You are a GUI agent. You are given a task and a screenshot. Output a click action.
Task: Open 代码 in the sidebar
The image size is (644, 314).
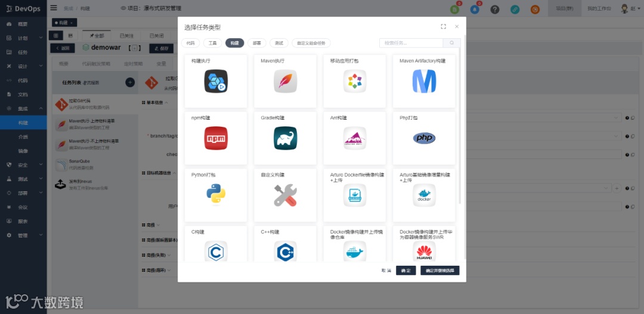pyautogui.click(x=23, y=80)
